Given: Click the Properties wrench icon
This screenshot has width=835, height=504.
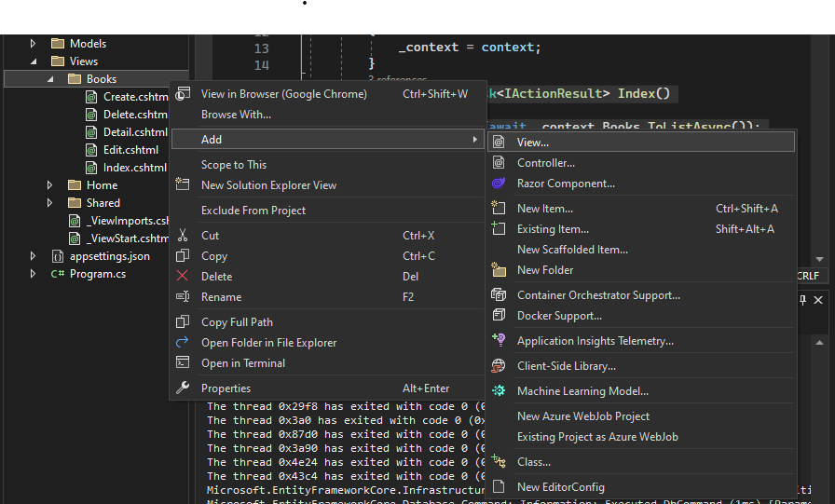Looking at the screenshot, I should pos(183,388).
